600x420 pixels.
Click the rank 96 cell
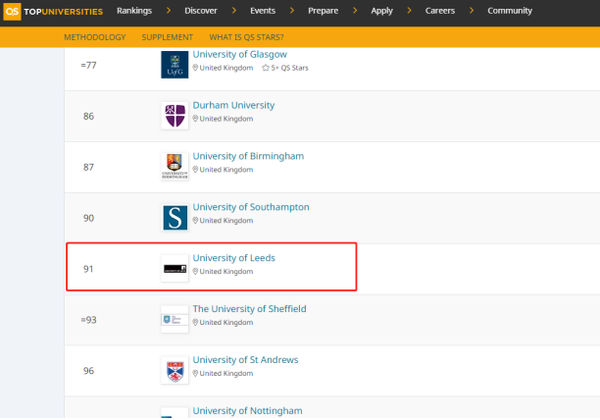[88, 371]
